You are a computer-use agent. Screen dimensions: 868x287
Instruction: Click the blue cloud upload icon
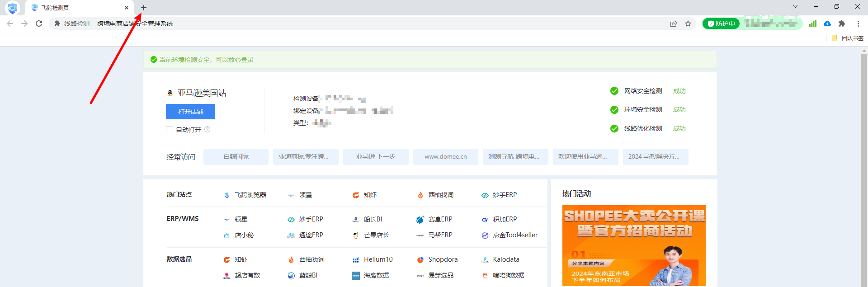(x=827, y=24)
